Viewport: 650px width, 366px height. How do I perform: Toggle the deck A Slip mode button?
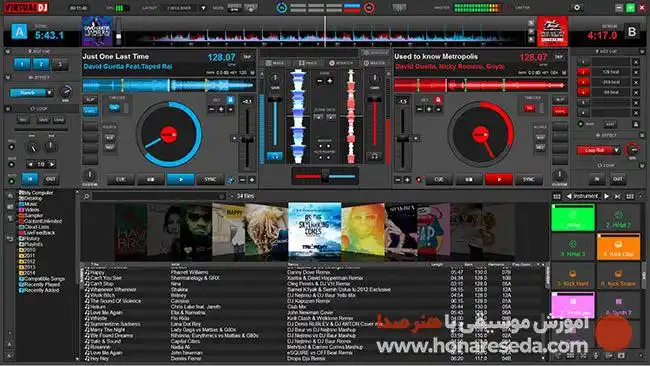(x=90, y=100)
